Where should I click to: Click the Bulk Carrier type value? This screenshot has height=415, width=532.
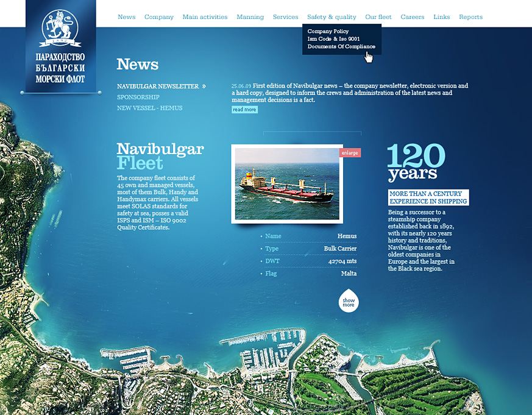pos(340,249)
